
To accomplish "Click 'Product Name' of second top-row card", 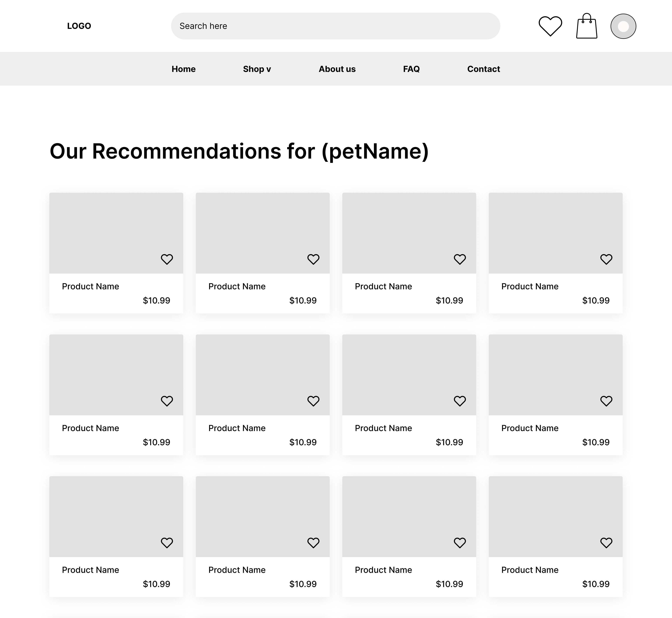I will pos(237,286).
